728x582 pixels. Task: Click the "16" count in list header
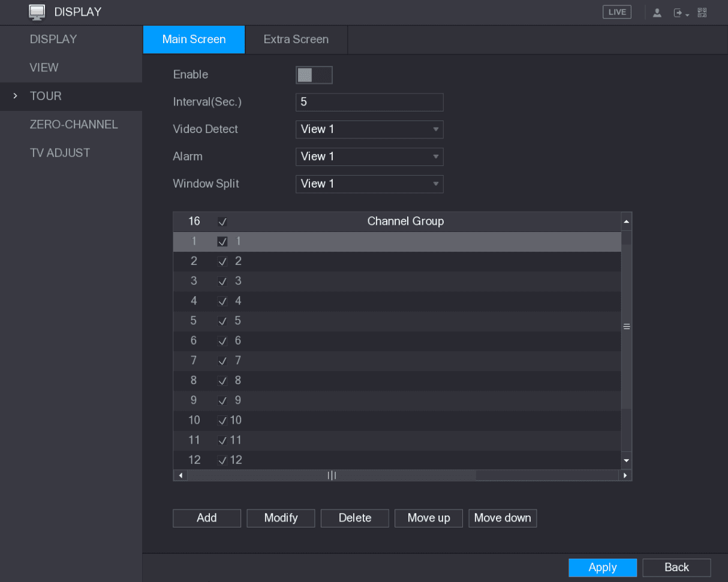coord(194,222)
